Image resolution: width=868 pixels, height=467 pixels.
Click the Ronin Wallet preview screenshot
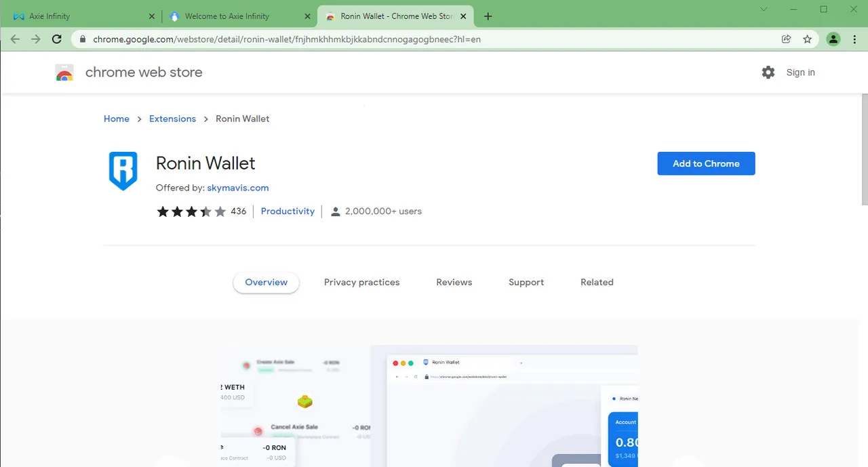[429, 406]
